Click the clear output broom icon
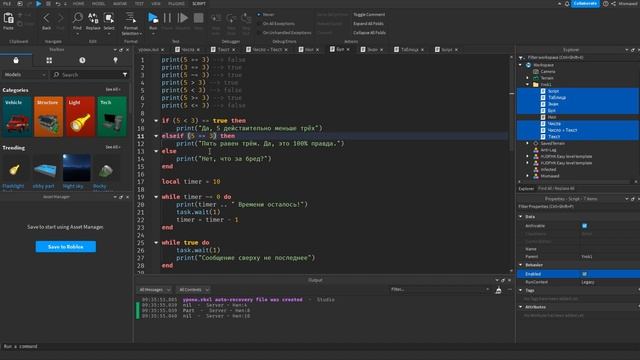640x360 pixels. (498, 290)
